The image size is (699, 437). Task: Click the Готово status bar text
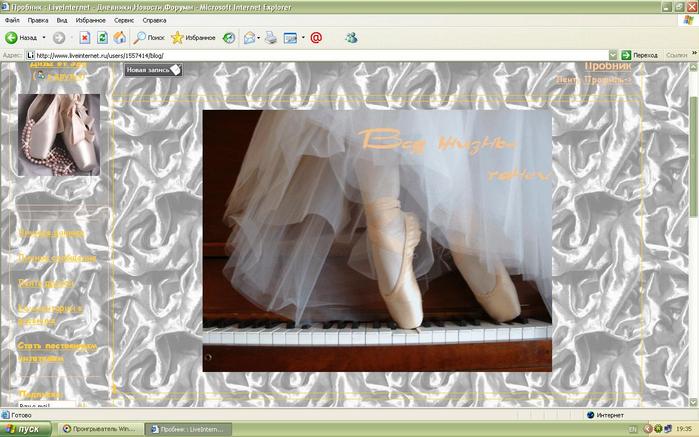coord(21,415)
